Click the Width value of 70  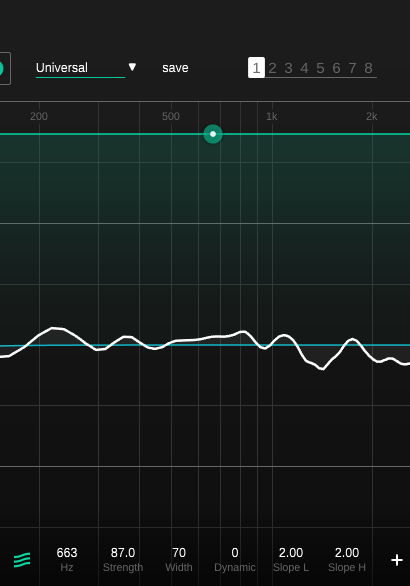click(x=179, y=552)
